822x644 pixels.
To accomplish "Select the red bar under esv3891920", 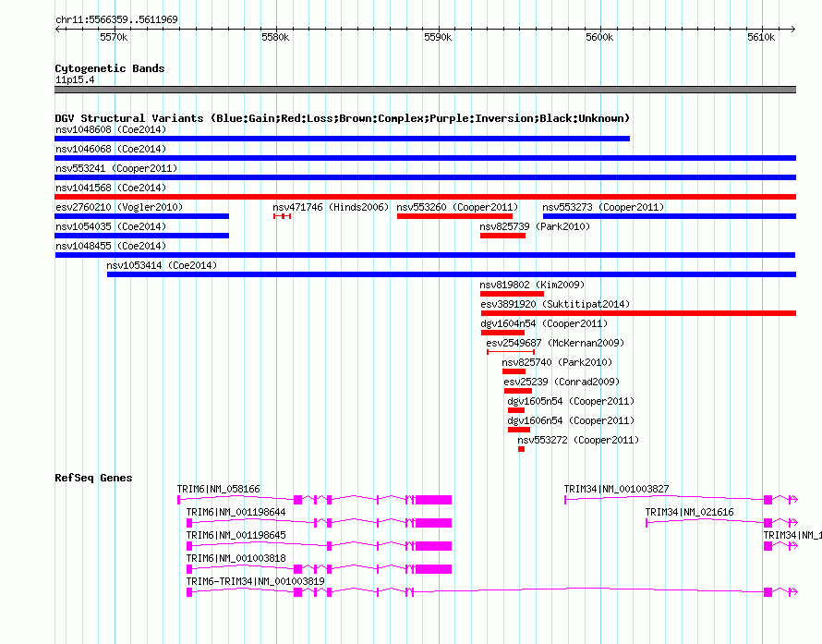I will click(638, 313).
